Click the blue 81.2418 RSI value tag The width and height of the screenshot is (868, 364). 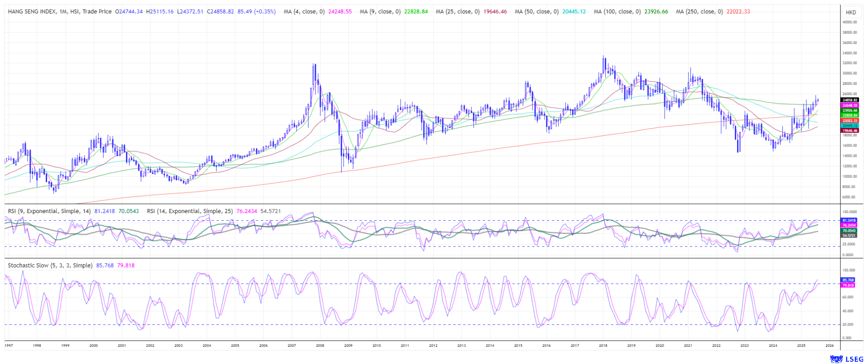[x=849, y=220]
